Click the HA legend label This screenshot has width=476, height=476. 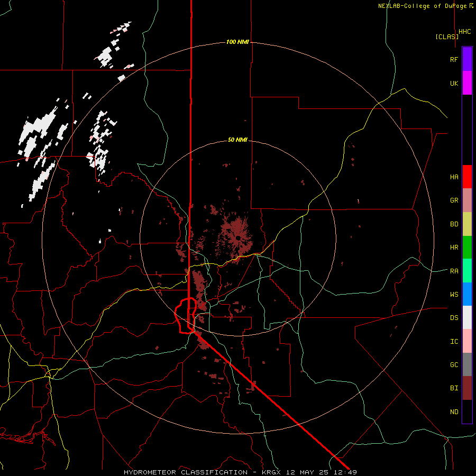point(454,177)
